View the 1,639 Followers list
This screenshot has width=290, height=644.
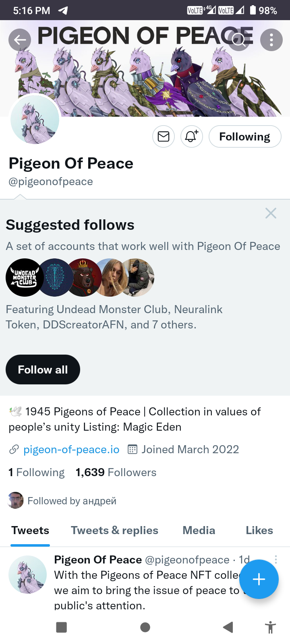pyautogui.click(x=116, y=473)
